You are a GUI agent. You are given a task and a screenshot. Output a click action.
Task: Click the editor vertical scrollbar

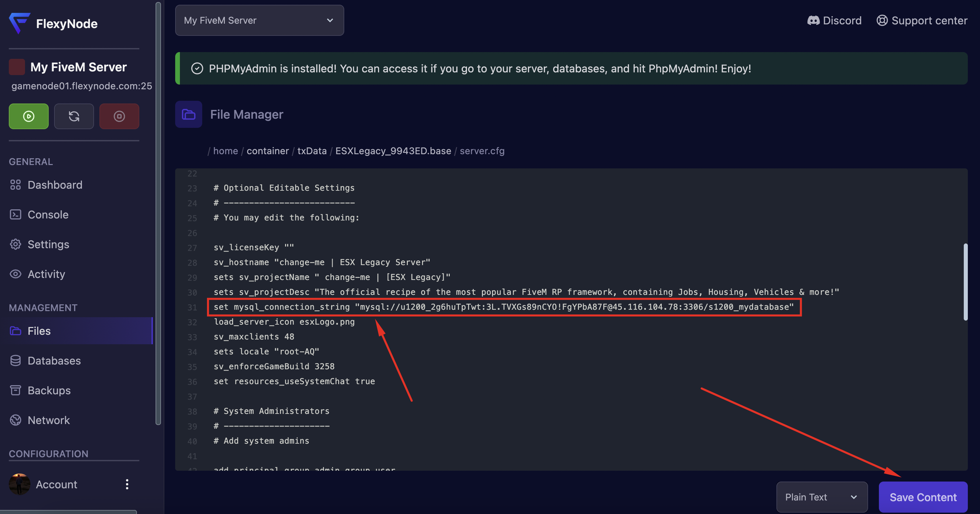pos(965,282)
